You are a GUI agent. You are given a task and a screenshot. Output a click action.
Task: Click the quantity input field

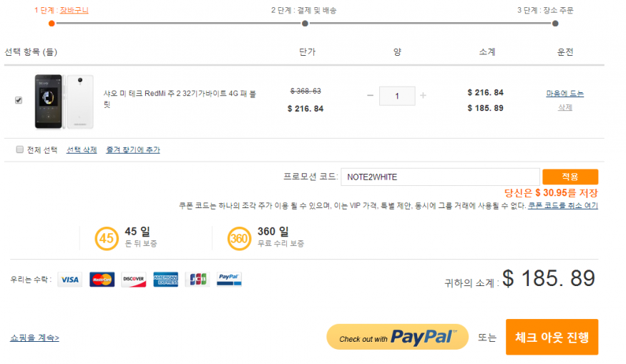397,96
